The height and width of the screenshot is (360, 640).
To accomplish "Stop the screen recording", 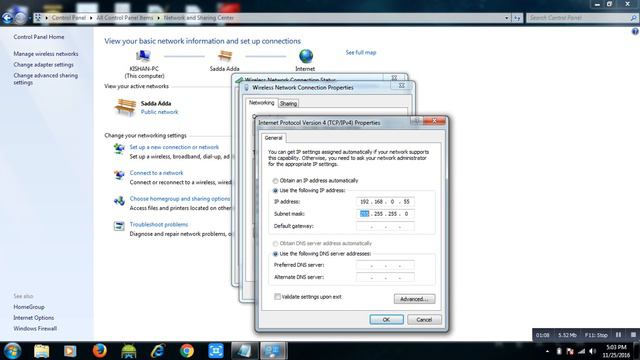I will tap(633, 335).
